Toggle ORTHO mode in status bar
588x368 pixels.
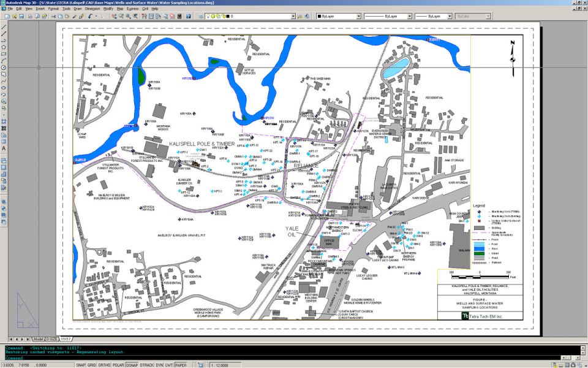104,365
